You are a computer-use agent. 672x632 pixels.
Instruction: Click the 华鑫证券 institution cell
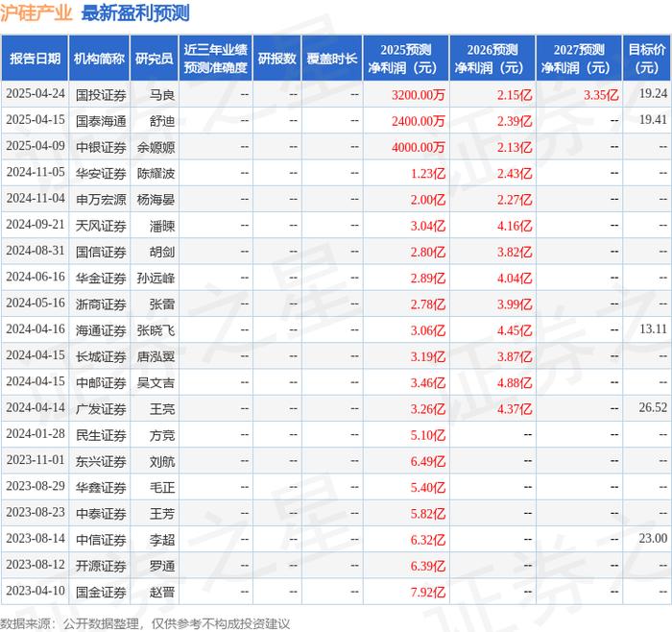pyautogui.click(x=101, y=487)
